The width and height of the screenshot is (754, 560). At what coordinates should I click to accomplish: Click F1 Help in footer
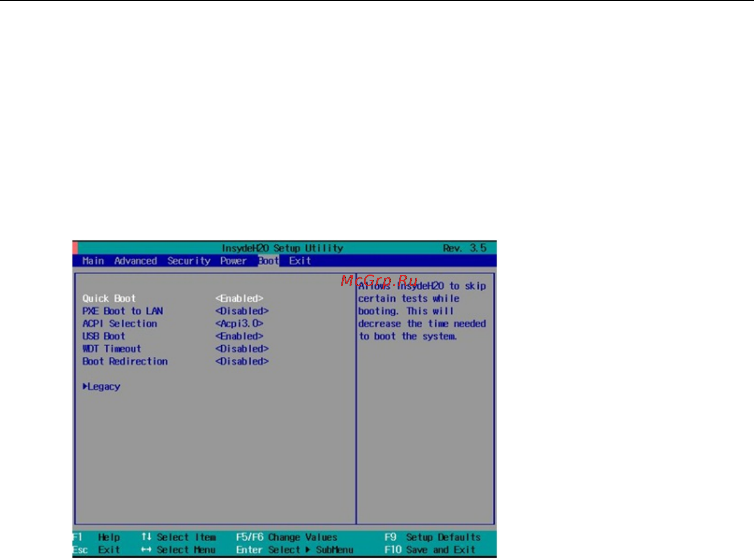click(96, 537)
